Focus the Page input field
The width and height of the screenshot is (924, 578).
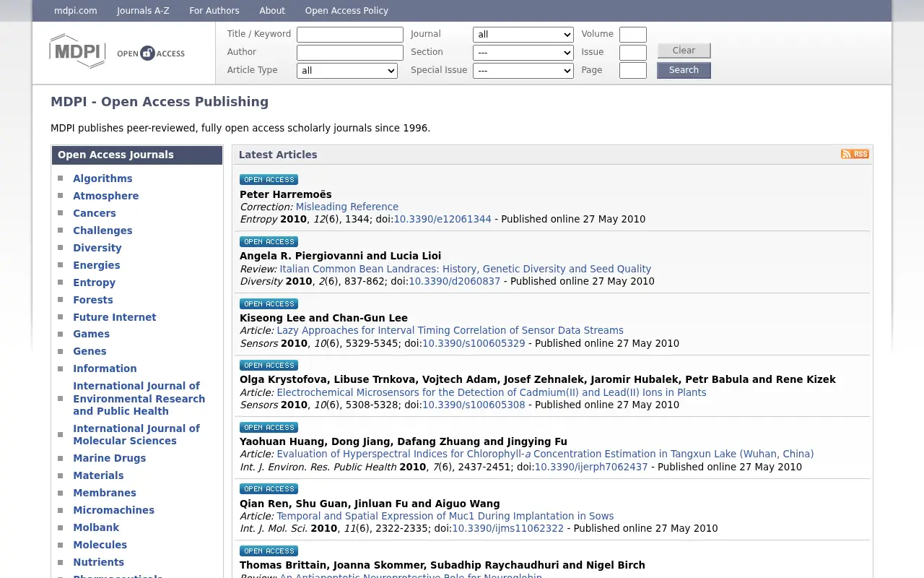pyautogui.click(x=633, y=71)
